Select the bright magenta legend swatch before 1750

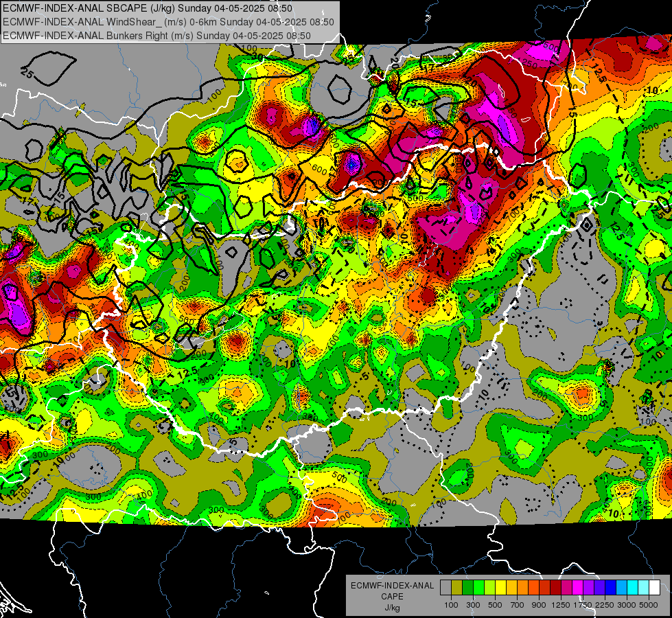click(x=578, y=587)
